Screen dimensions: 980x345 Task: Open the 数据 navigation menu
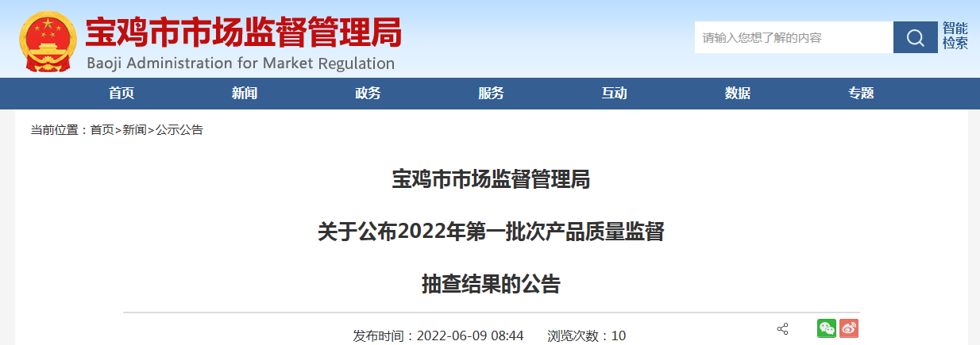click(738, 93)
